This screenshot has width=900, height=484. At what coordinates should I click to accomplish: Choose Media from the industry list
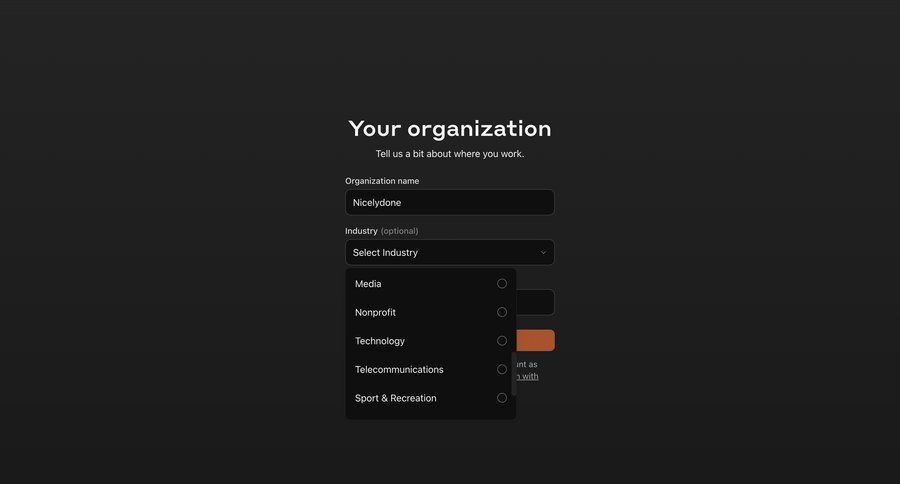[x=430, y=284]
